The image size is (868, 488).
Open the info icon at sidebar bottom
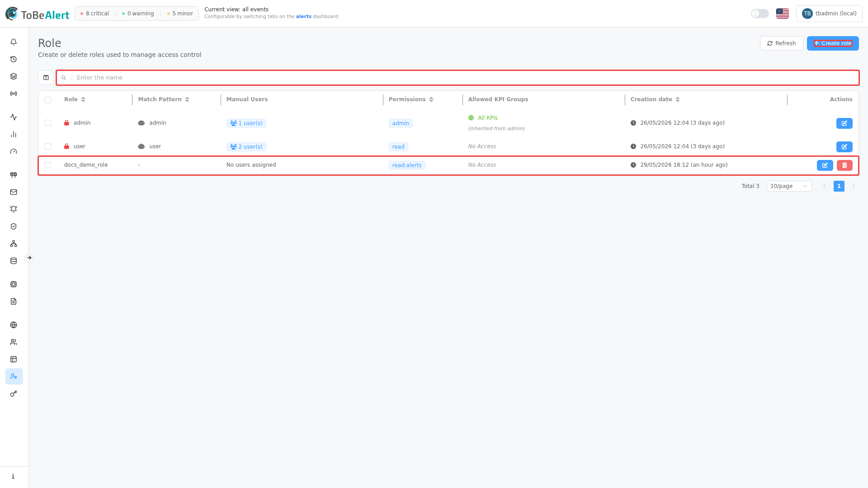pos(14,476)
